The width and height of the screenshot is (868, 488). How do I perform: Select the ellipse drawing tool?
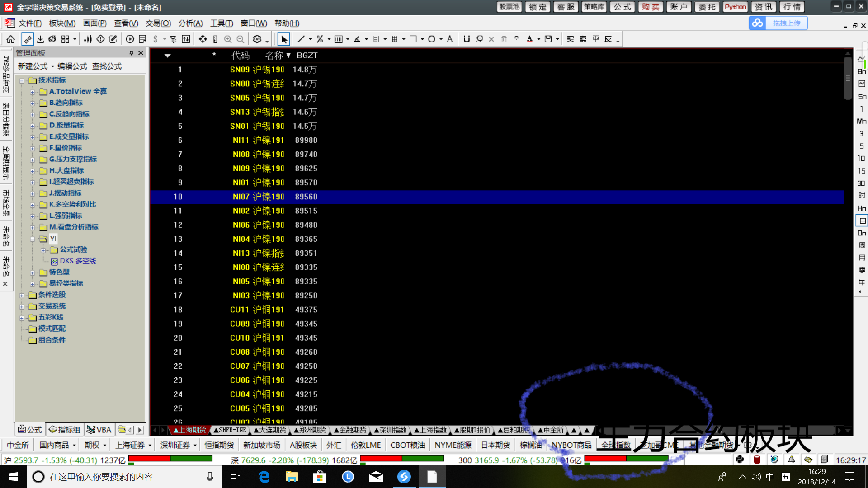click(432, 39)
